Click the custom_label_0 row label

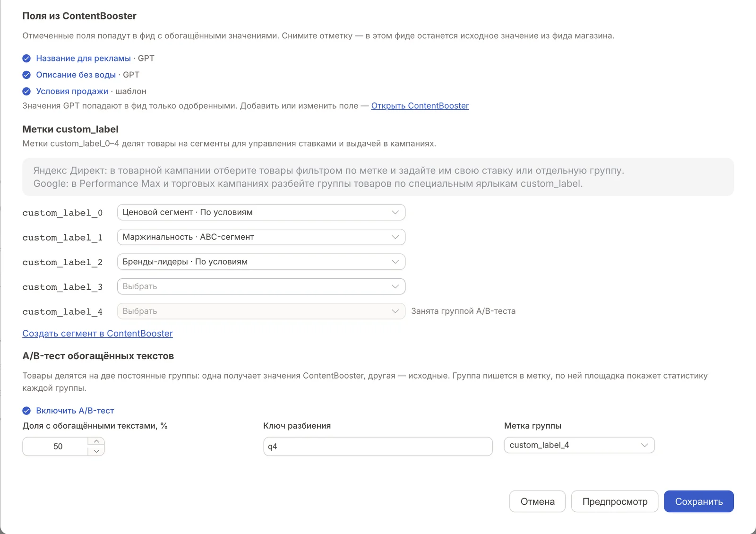click(62, 213)
